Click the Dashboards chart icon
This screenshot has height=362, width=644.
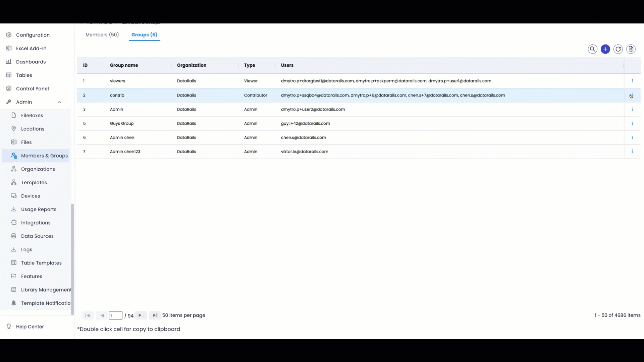(x=9, y=62)
